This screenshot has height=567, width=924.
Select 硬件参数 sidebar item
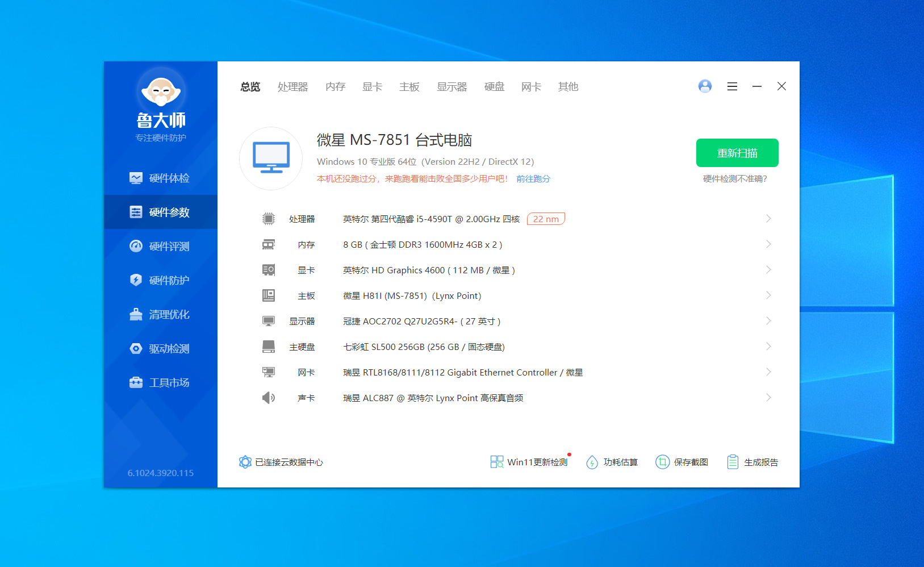[x=161, y=212]
